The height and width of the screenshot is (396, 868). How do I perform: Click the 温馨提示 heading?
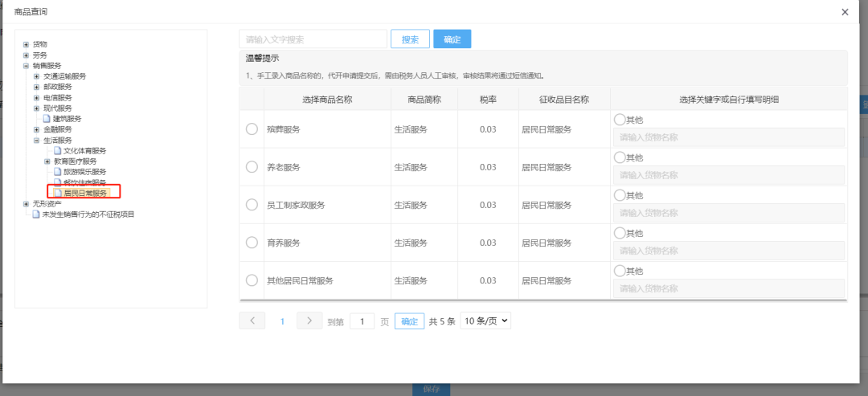point(262,58)
